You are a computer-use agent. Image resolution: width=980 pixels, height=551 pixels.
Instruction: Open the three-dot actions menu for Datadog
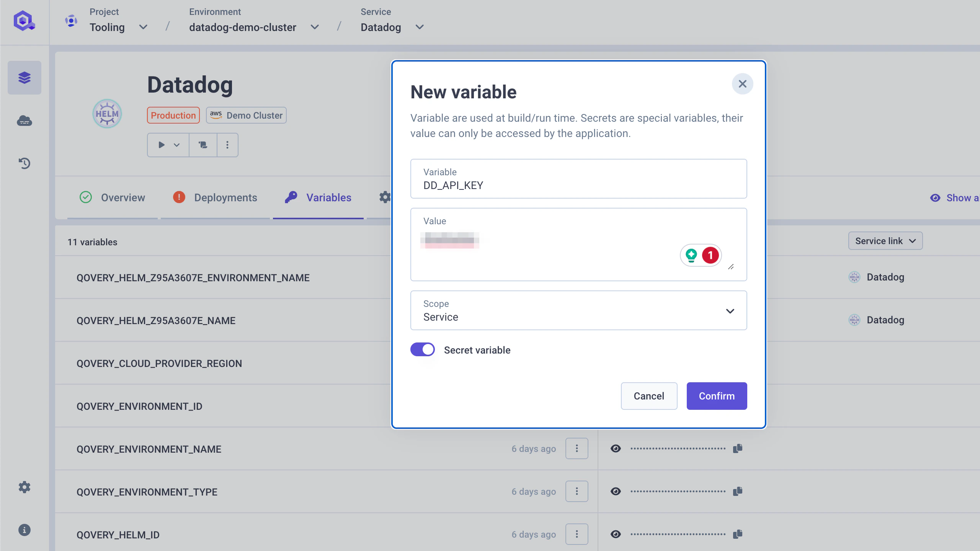click(227, 145)
